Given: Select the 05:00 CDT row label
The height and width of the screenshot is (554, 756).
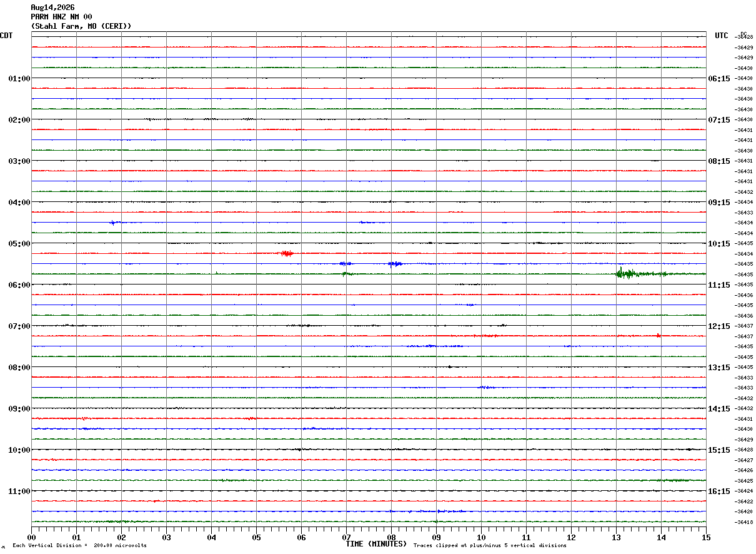Looking at the screenshot, I should pos(19,243).
